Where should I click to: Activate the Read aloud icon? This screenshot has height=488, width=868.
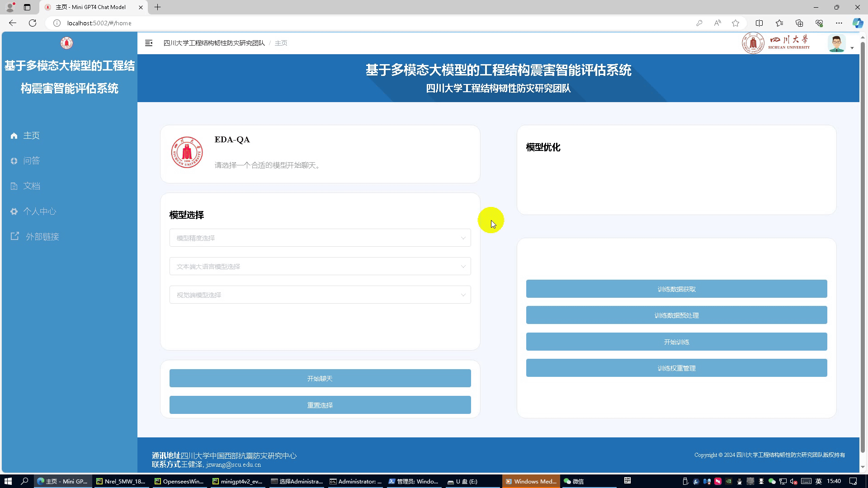tap(717, 23)
